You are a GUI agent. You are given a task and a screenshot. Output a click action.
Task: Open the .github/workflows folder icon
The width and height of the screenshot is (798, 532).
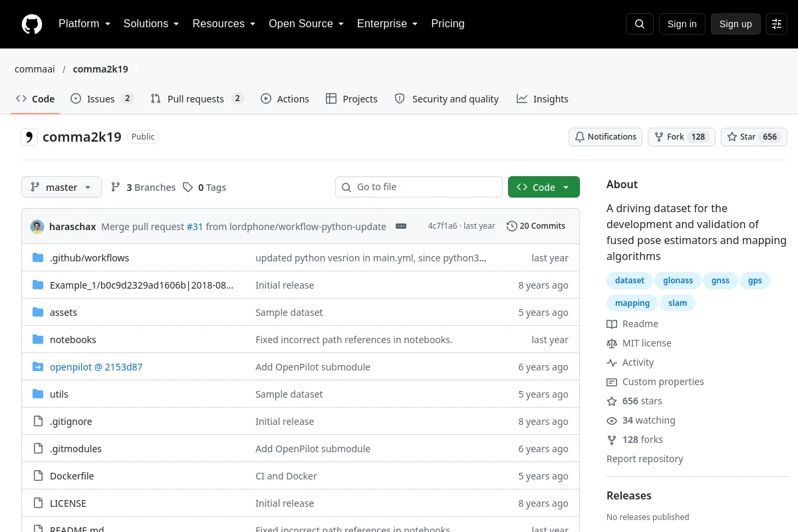(x=38, y=258)
